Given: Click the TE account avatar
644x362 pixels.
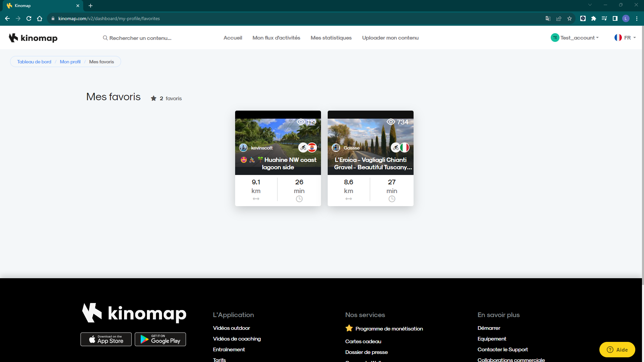Looking at the screenshot, I should pos(555,38).
